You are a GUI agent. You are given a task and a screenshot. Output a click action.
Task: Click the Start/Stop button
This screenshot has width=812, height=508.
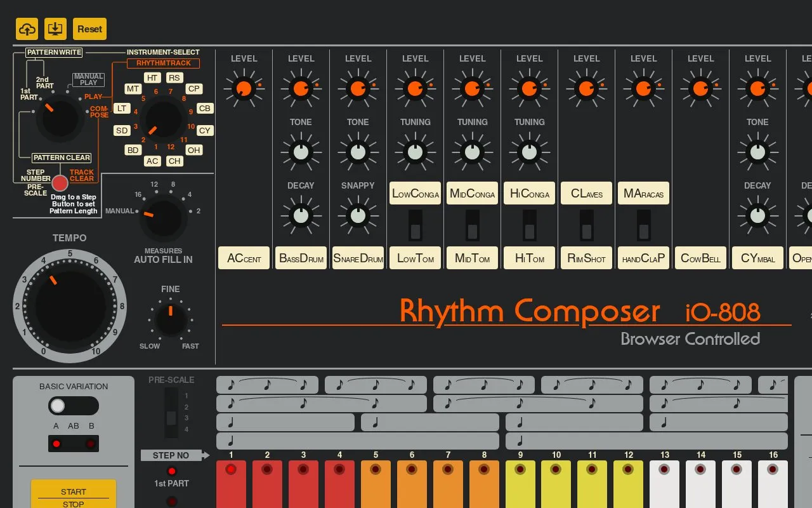pos(74,495)
